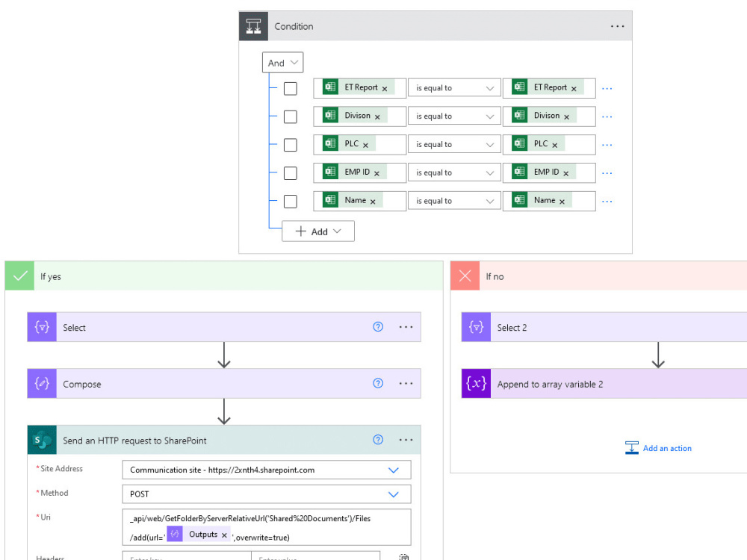Open the Compose action's ellipsis menu
This screenshot has width=747, height=560.
[406, 383]
